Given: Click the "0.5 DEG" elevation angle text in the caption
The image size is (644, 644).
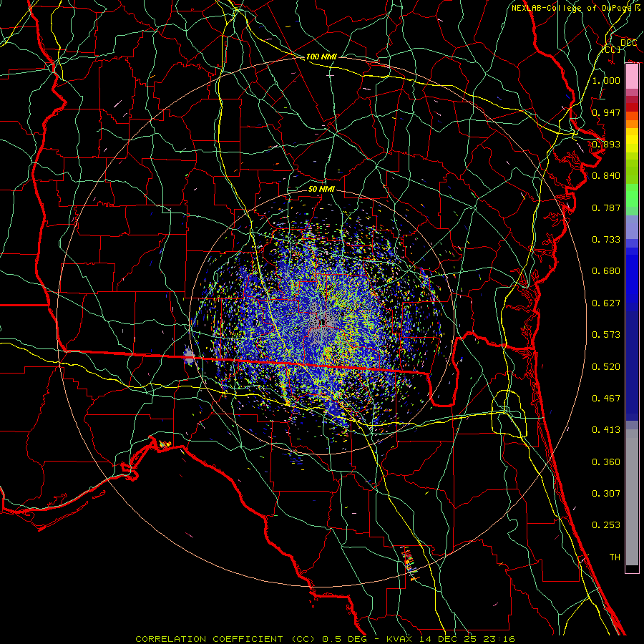Looking at the screenshot, I should coord(344,639).
